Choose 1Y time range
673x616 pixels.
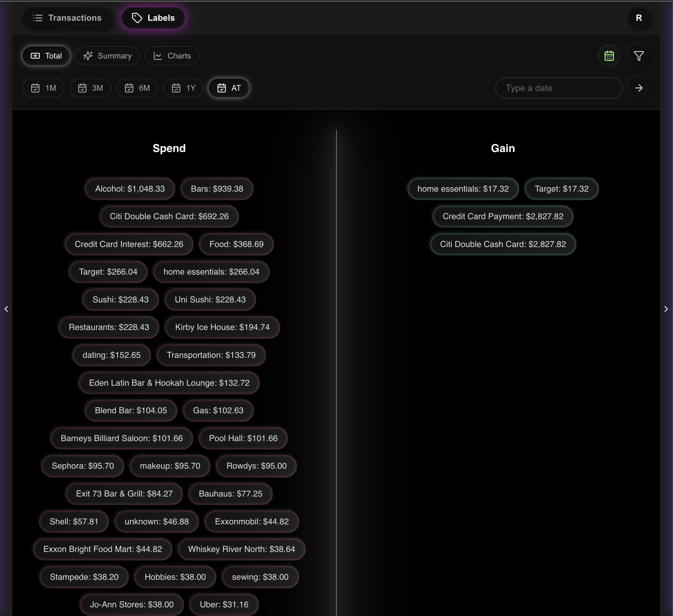click(183, 88)
